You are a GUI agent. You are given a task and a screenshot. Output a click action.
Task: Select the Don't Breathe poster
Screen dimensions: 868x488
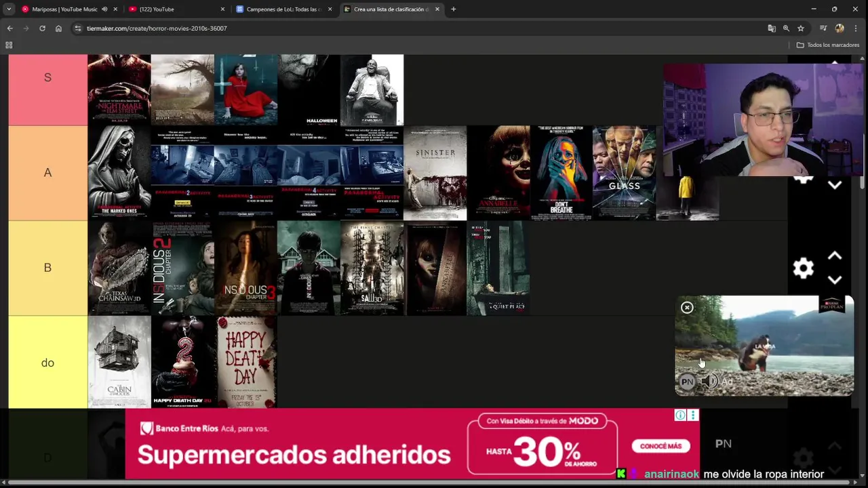coord(561,173)
